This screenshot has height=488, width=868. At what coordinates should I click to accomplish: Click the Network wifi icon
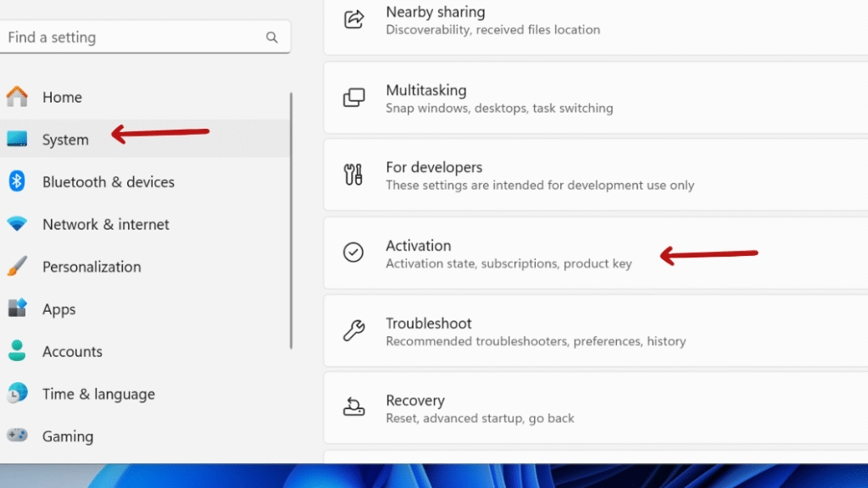coord(17,224)
